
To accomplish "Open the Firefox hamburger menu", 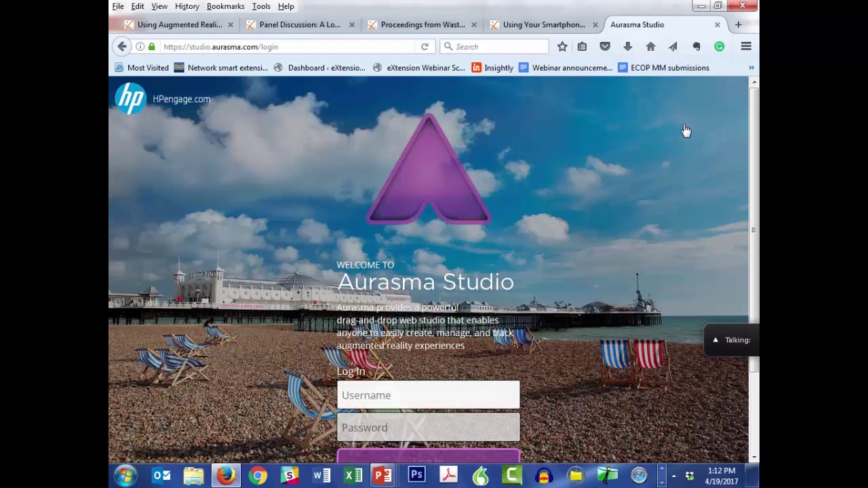I will [x=746, y=47].
